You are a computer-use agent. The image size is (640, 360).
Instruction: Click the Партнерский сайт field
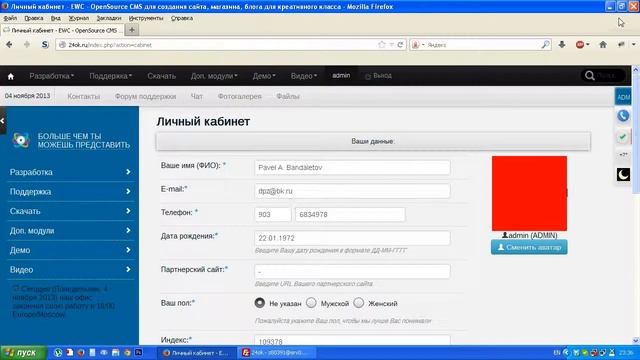coord(352,271)
